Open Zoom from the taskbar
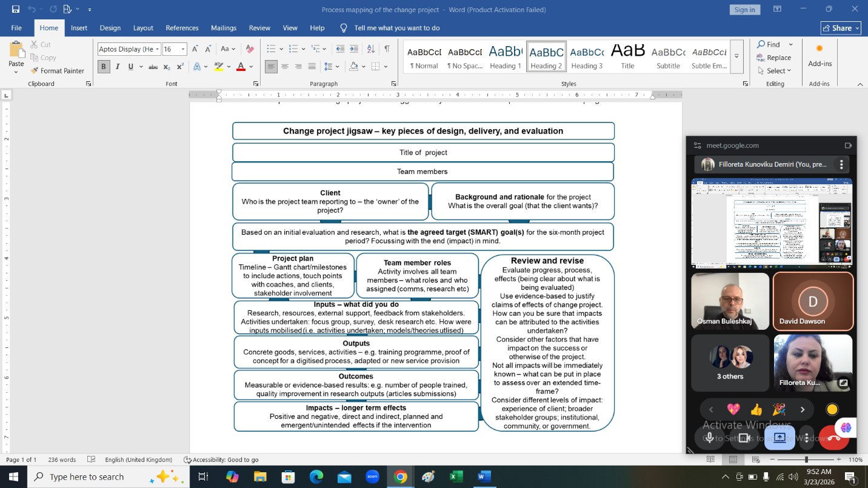Viewport: 868px width, 488px height. pyautogui.click(x=372, y=477)
